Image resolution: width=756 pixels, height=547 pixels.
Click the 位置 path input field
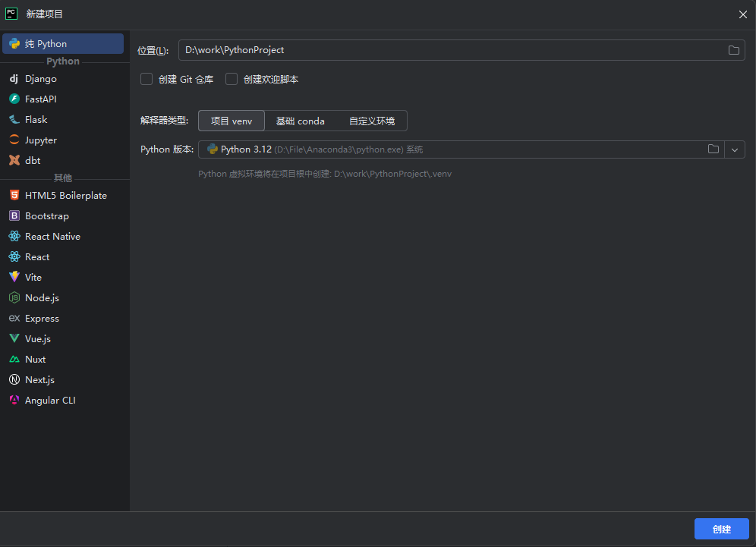coord(461,50)
